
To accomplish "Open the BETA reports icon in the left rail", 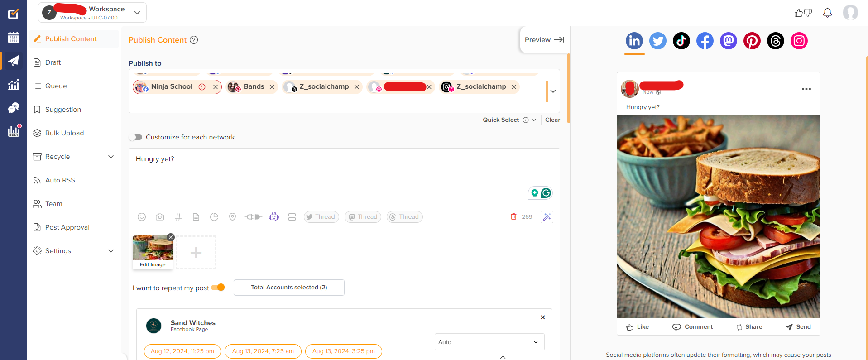I will tap(14, 131).
